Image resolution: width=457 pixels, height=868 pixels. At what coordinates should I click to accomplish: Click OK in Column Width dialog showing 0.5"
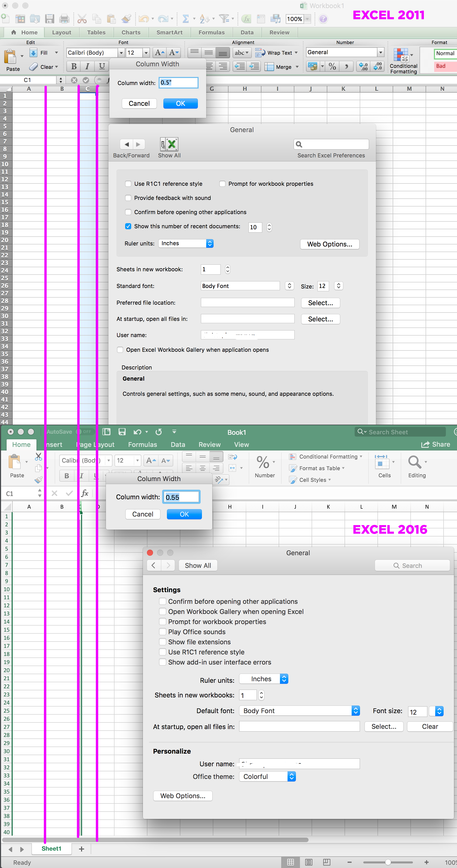tap(180, 104)
